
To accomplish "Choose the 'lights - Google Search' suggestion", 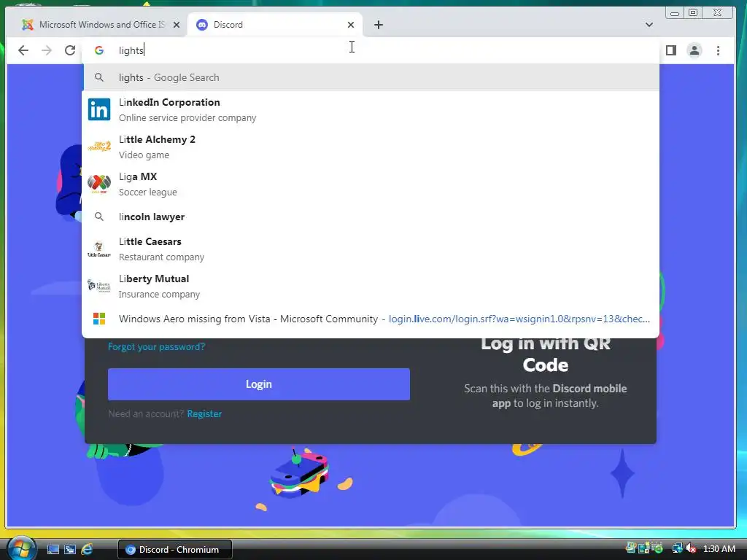I will pos(371,77).
